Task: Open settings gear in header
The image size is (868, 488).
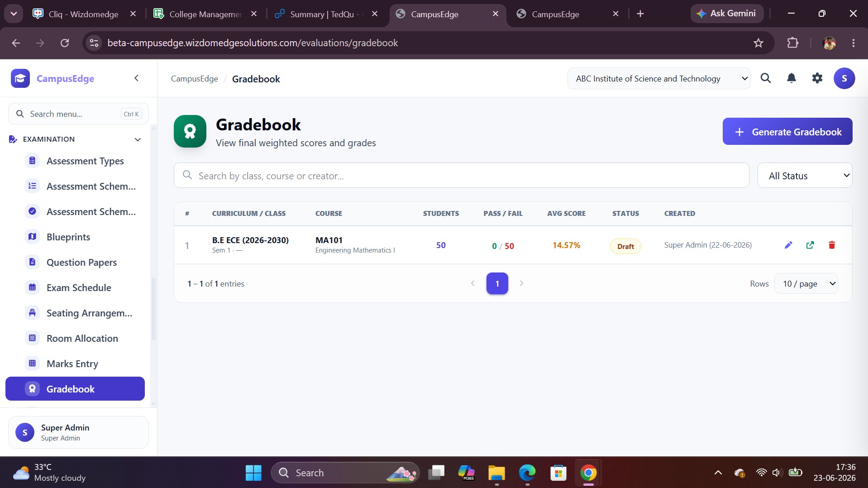Action: (817, 78)
